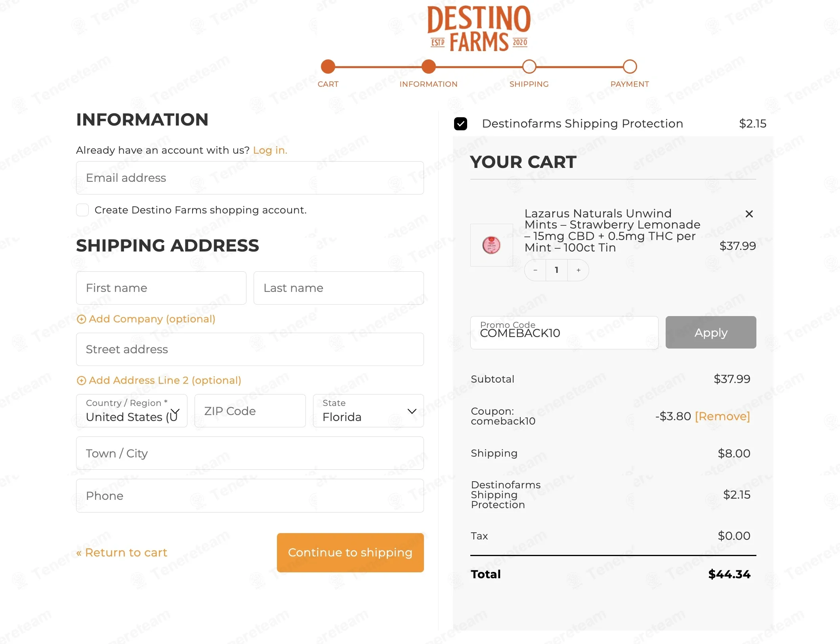Screen dimensions: 840x644
Task: Click the Add Company plus icon
Action: click(81, 319)
